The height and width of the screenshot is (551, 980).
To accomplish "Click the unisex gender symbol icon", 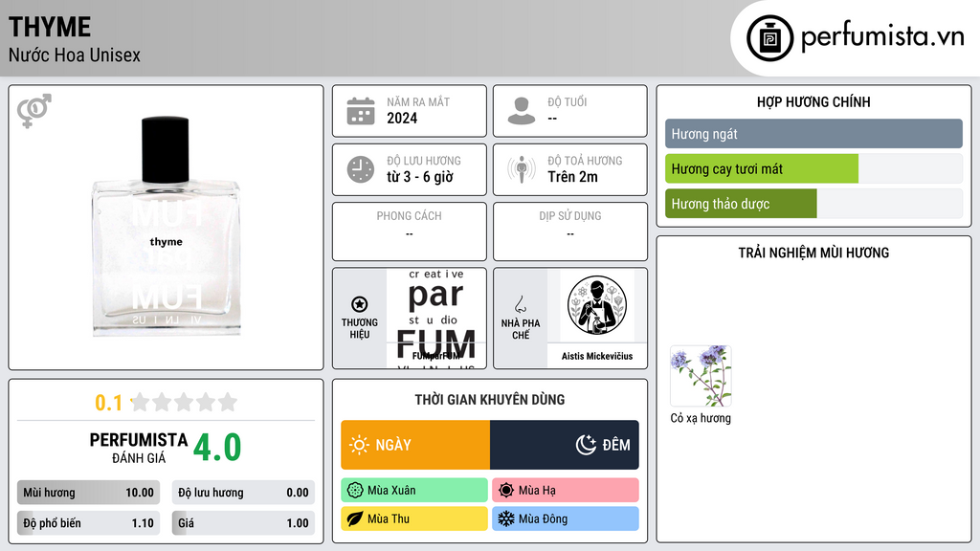I will (x=33, y=111).
